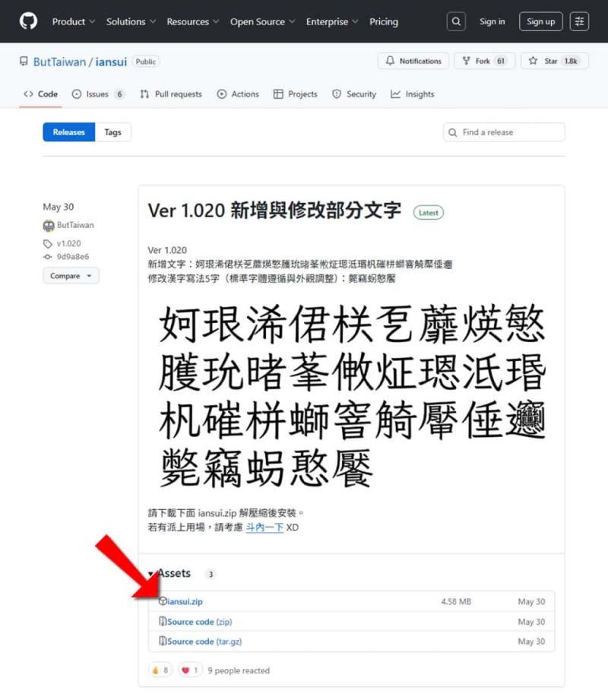Expand the Product menu
The width and height of the screenshot is (608, 700).
[74, 21]
